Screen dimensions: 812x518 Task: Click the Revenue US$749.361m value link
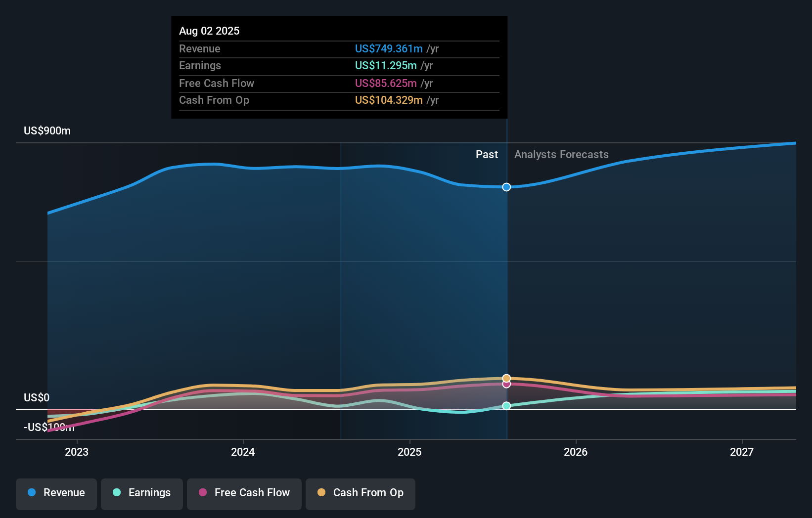point(389,48)
